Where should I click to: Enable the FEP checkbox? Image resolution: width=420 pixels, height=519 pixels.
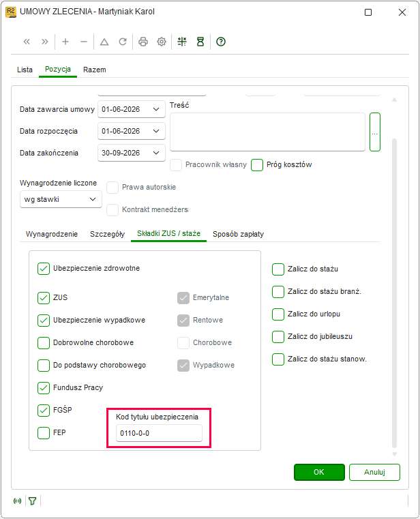click(44, 433)
